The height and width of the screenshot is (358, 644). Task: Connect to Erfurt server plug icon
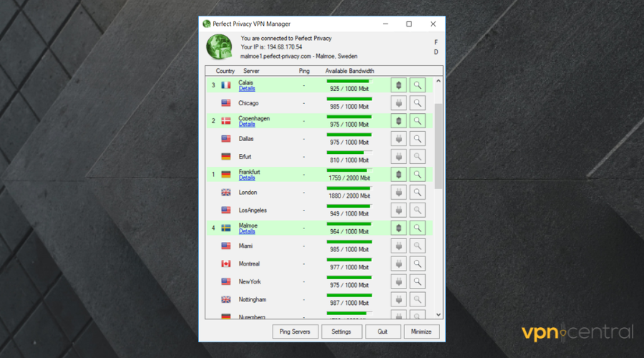(399, 157)
